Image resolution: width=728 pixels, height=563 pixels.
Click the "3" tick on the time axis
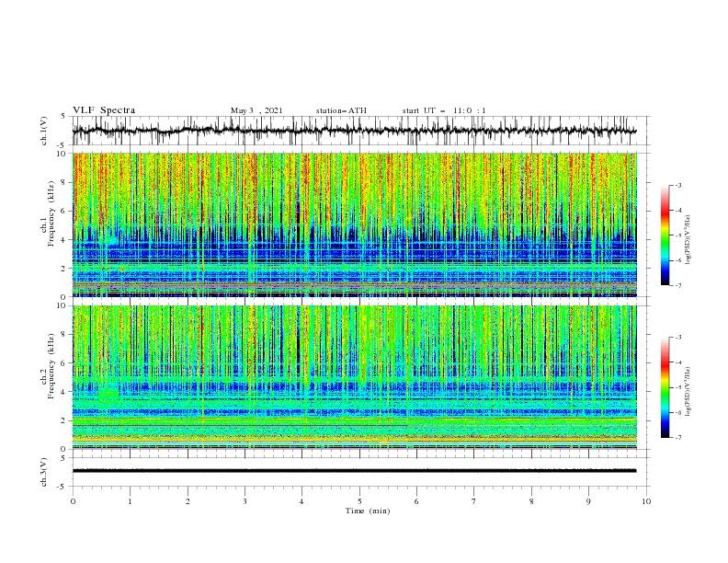(245, 501)
